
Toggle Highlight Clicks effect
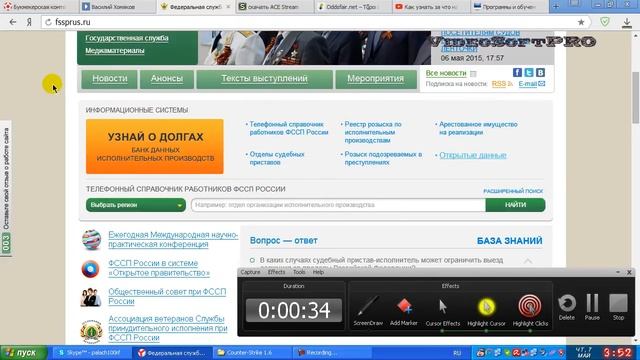pos(530,312)
